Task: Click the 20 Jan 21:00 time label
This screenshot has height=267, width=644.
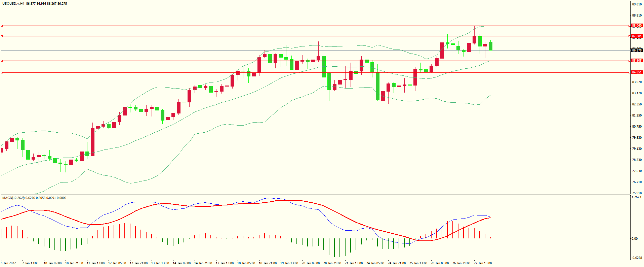Action: point(332,263)
